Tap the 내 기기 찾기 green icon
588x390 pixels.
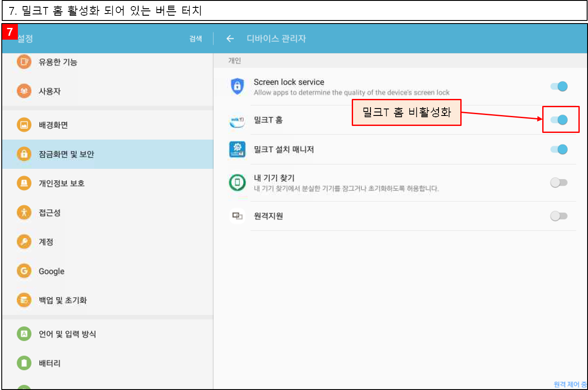point(237,183)
